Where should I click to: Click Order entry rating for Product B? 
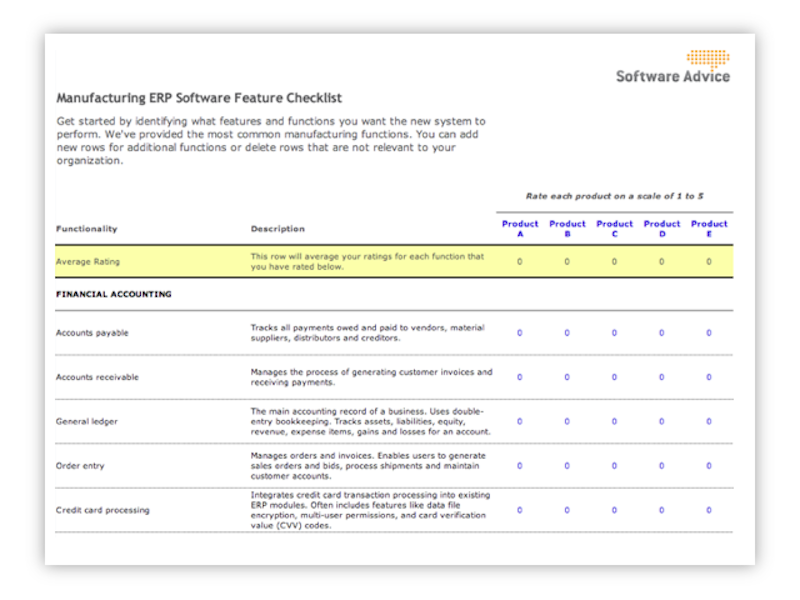point(567,466)
